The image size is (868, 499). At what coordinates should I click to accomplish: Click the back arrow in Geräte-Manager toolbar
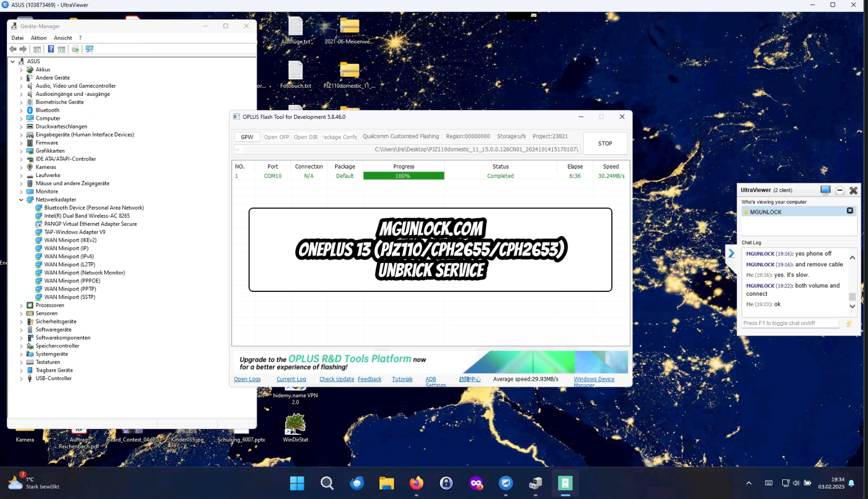(x=13, y=49)
